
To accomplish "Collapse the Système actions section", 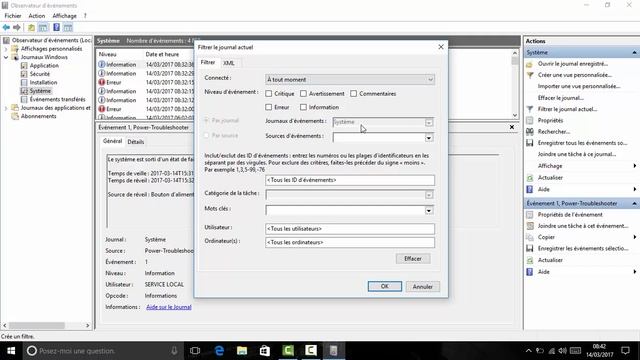I will tap(634, 53).
